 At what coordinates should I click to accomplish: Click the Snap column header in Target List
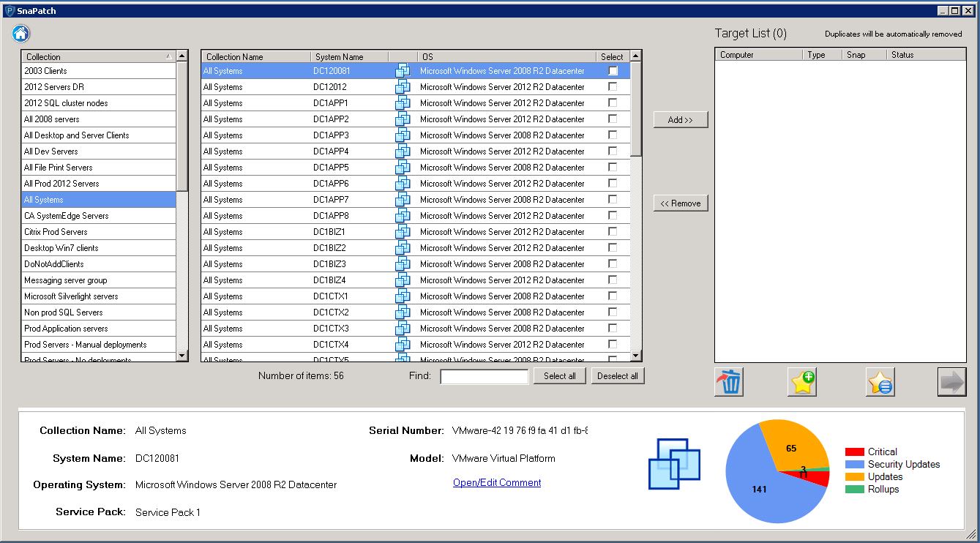[864, 55]
